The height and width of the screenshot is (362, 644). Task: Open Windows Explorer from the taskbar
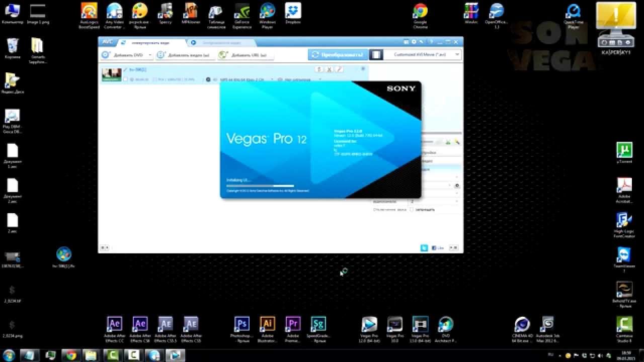[91, 355]
